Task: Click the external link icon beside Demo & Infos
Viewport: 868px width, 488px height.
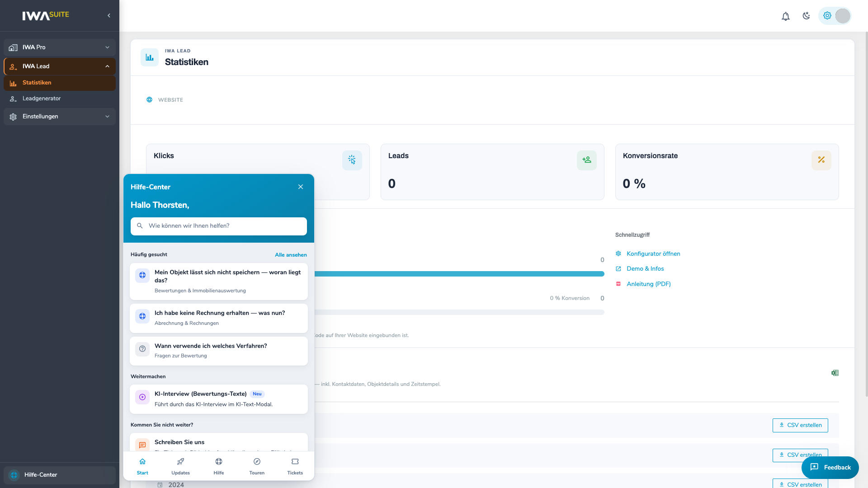Action: [x=618, y=269]
